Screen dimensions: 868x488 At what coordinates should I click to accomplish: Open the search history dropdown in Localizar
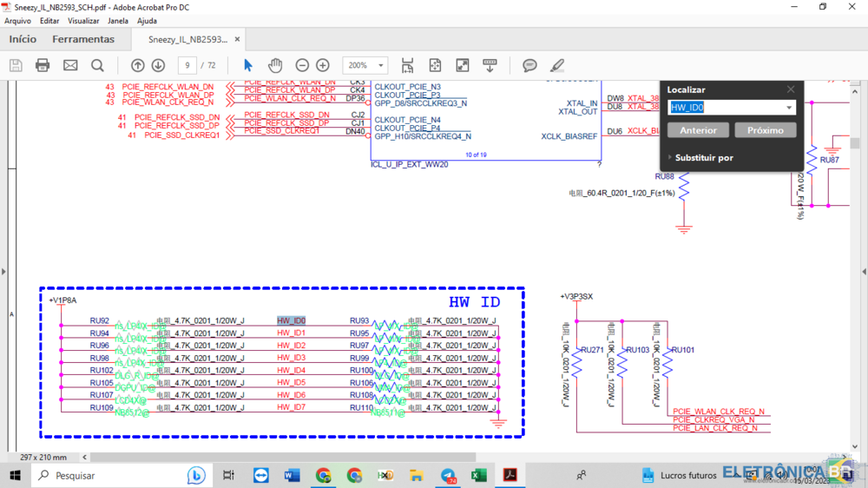[x=788, y=108]
